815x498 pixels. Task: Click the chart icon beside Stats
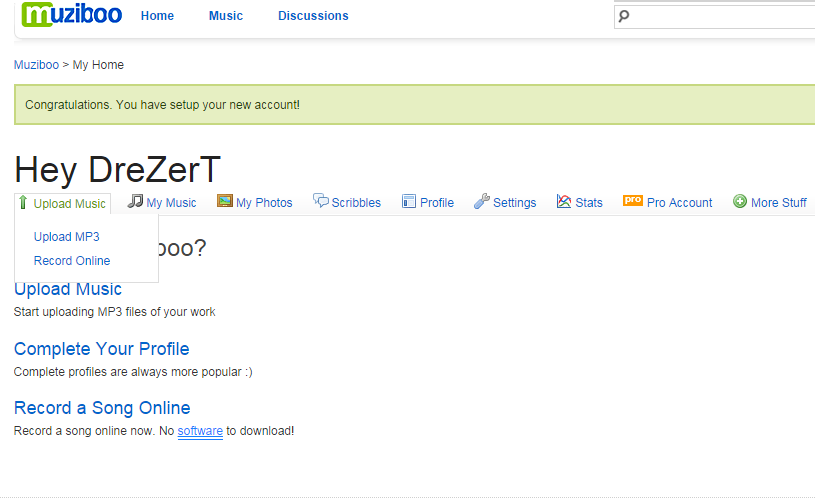564,201
